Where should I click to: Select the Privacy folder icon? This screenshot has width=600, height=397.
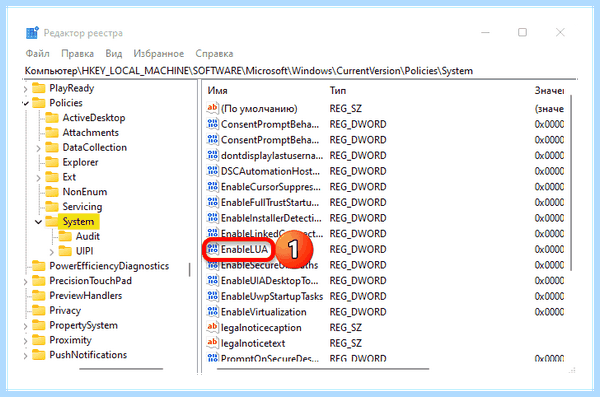pos(38,310)
